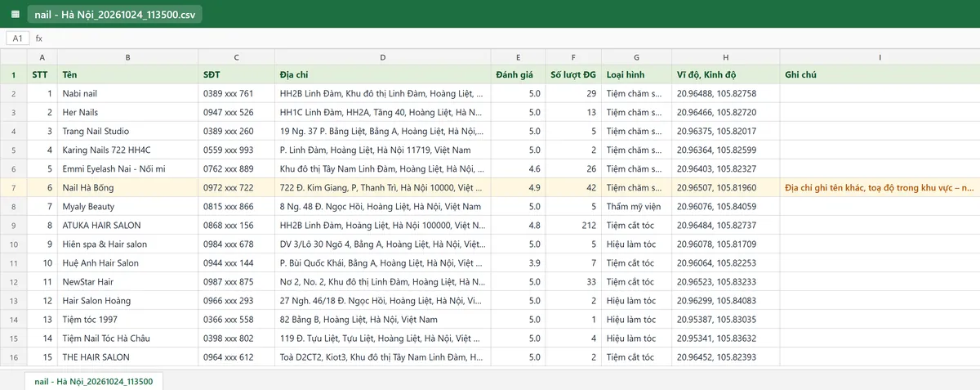Click the spreadsheet grid icon beside file name
The width and height of the screenshot is (980, 390).
coord(15,14)
